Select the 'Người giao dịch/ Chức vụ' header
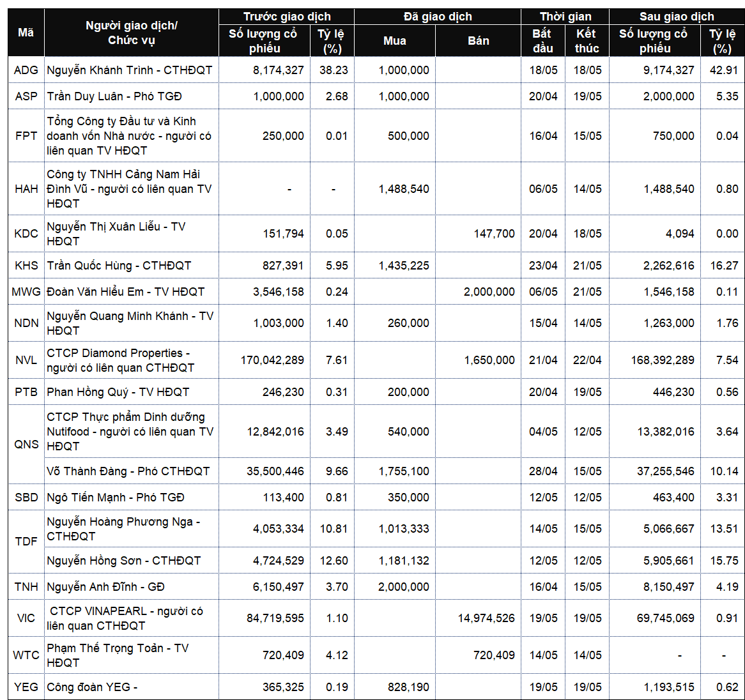The image size is (745, 700). 131,33
